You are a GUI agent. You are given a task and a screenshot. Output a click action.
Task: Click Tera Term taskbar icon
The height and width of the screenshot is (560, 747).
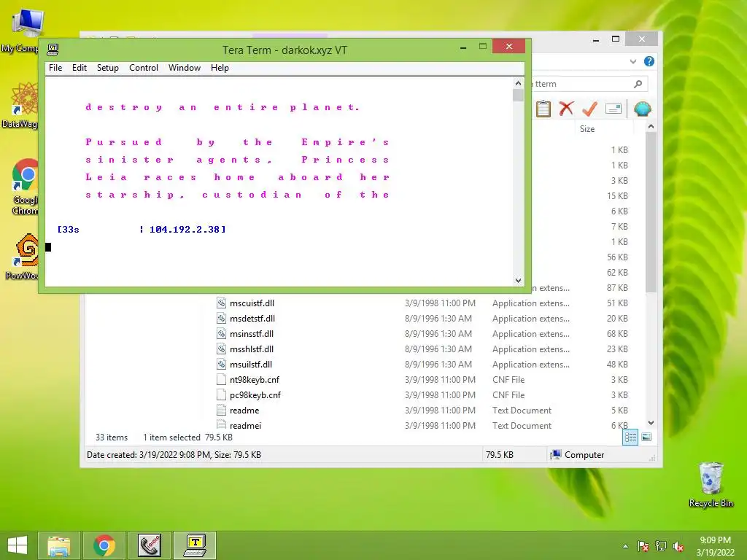tap(195, 545)
